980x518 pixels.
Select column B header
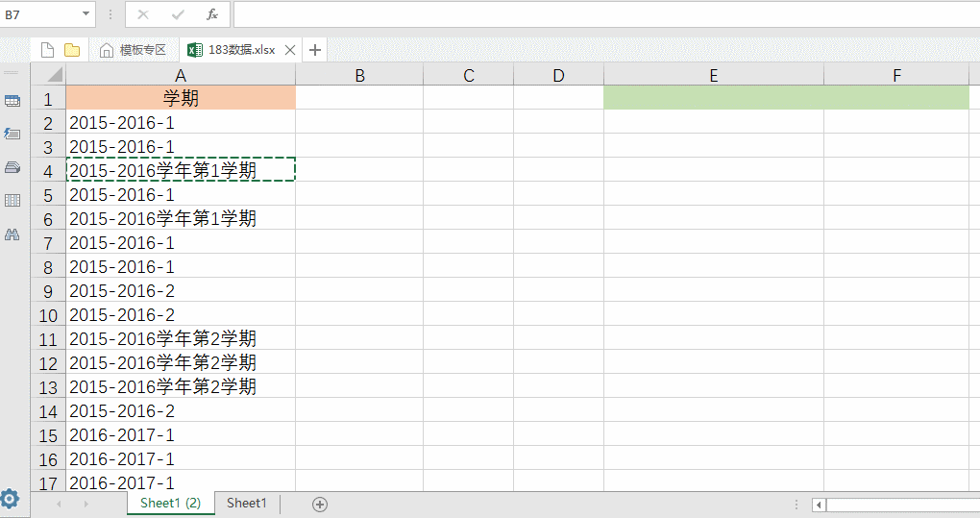click(359, 76)
